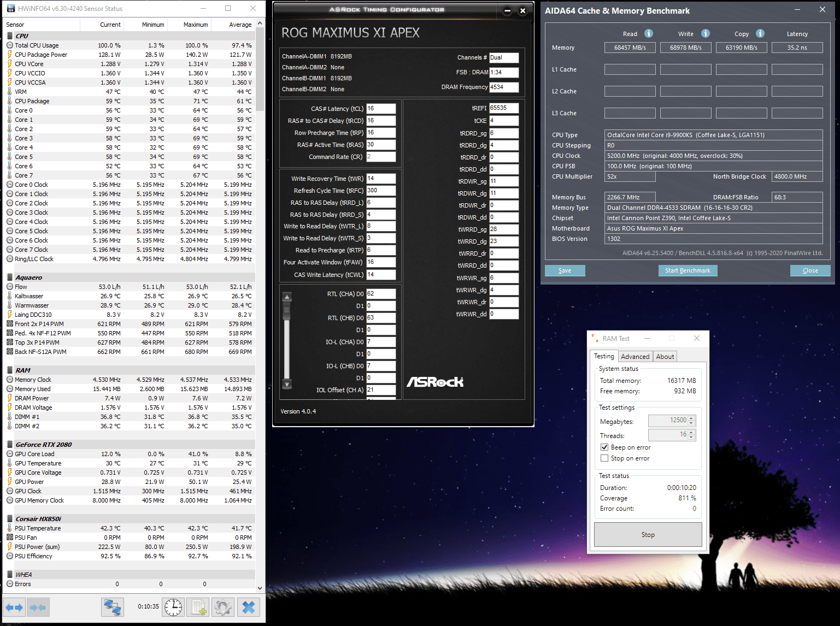Enable the Stop on error checkbox
This screenshot has height=626, width=840.
(x=604, y=458)
